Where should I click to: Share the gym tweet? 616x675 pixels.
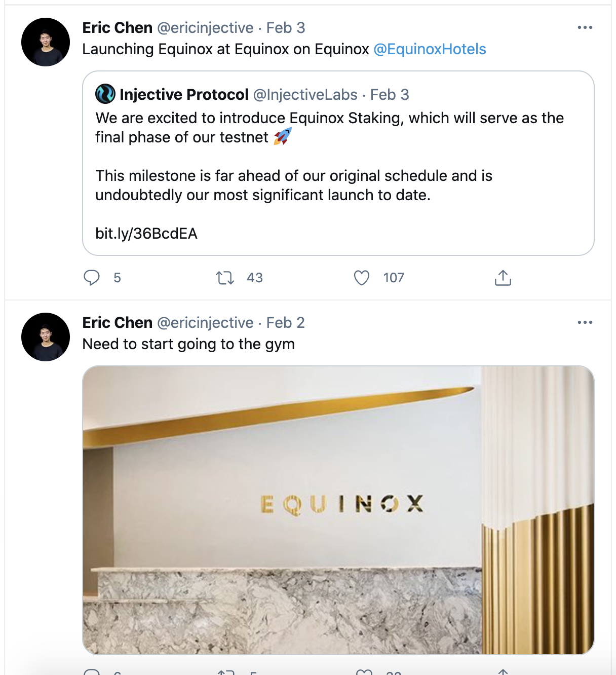tap(503, 672)
